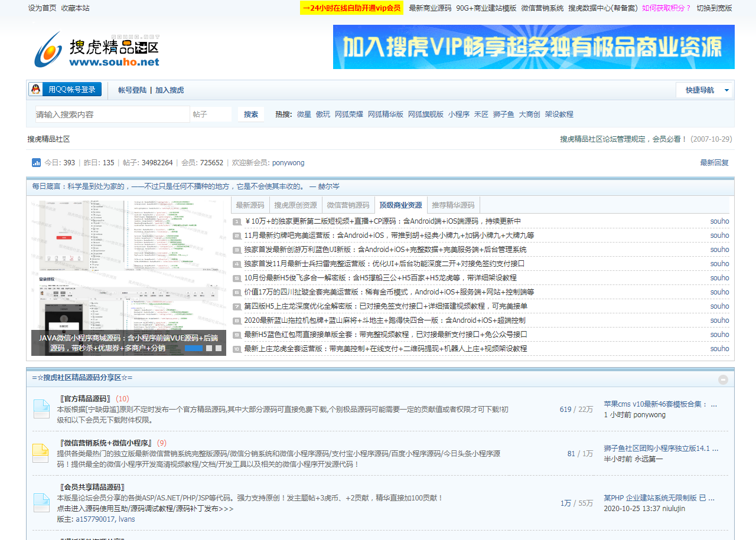
Task: Click the 搜索 search button
Action: [251, 114]
